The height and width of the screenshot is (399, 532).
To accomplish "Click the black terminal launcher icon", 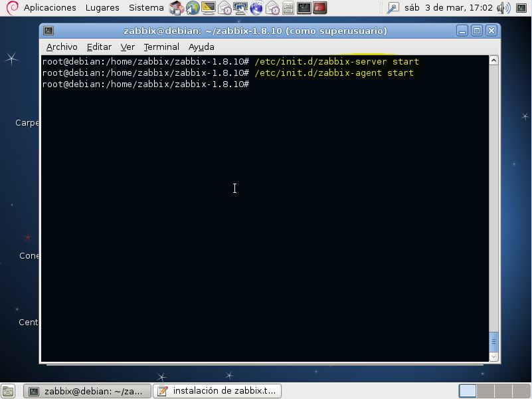I will click(304, 8).
